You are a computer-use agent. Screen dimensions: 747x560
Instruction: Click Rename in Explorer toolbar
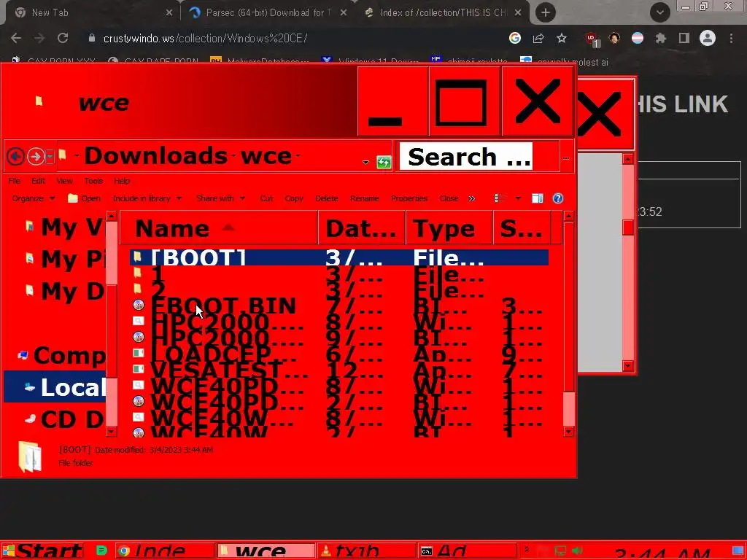click(365, 198)
